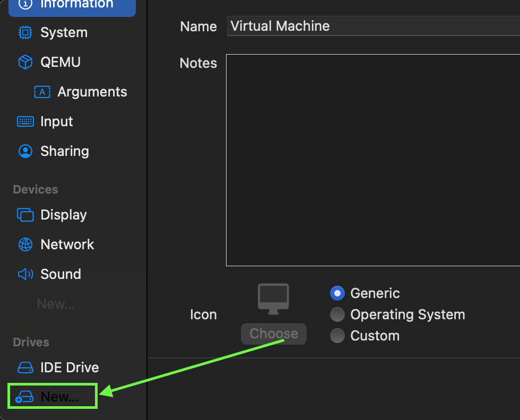Click the QEMU cube icon

[25, 62]
